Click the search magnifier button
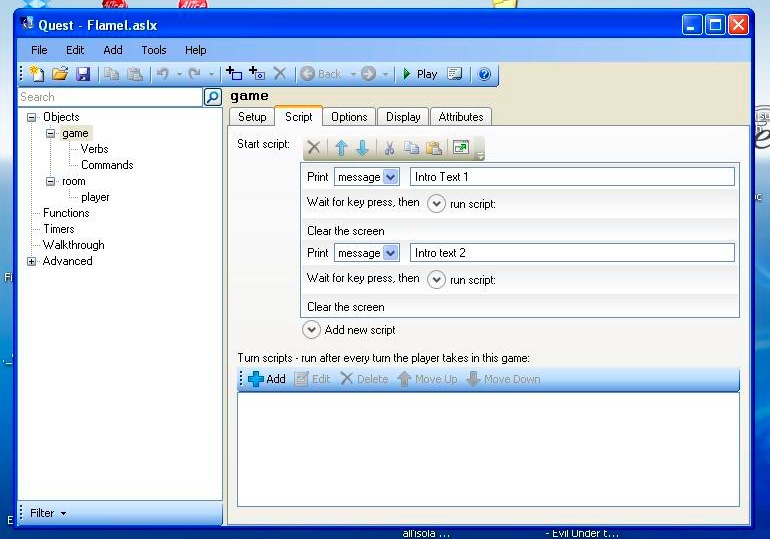 212,97
